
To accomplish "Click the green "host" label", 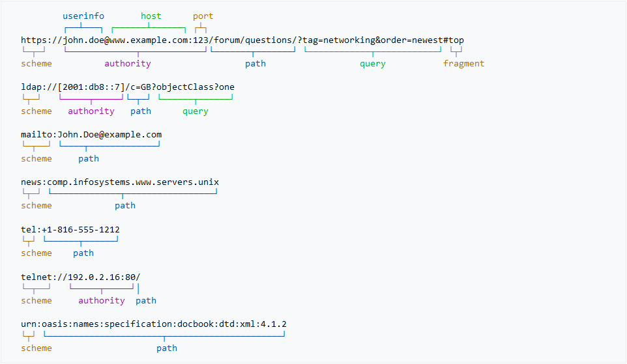I will (151, 16).
